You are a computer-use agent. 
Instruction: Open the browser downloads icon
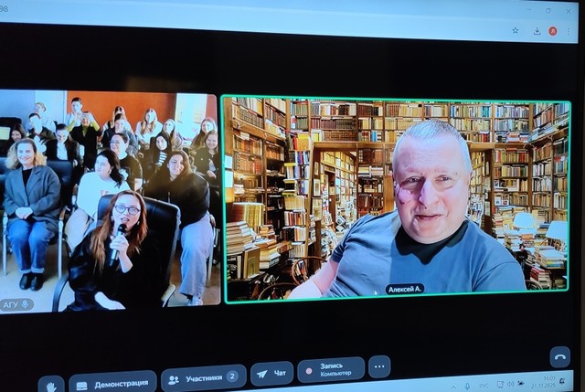[537, 30]
